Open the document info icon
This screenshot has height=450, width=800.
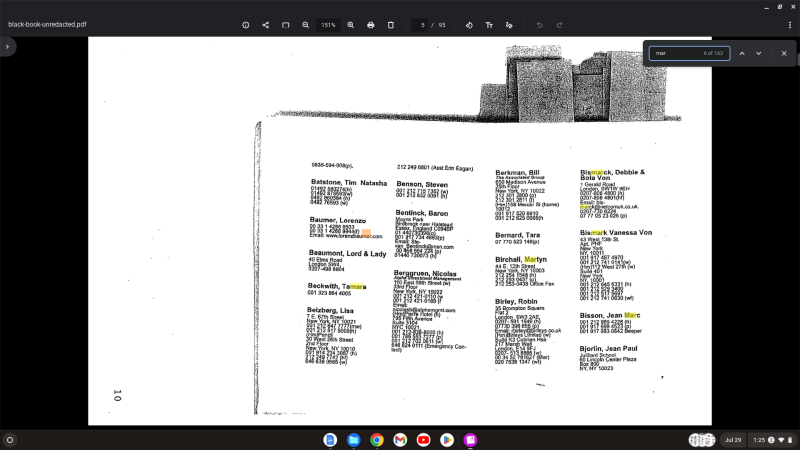point(245,24)
